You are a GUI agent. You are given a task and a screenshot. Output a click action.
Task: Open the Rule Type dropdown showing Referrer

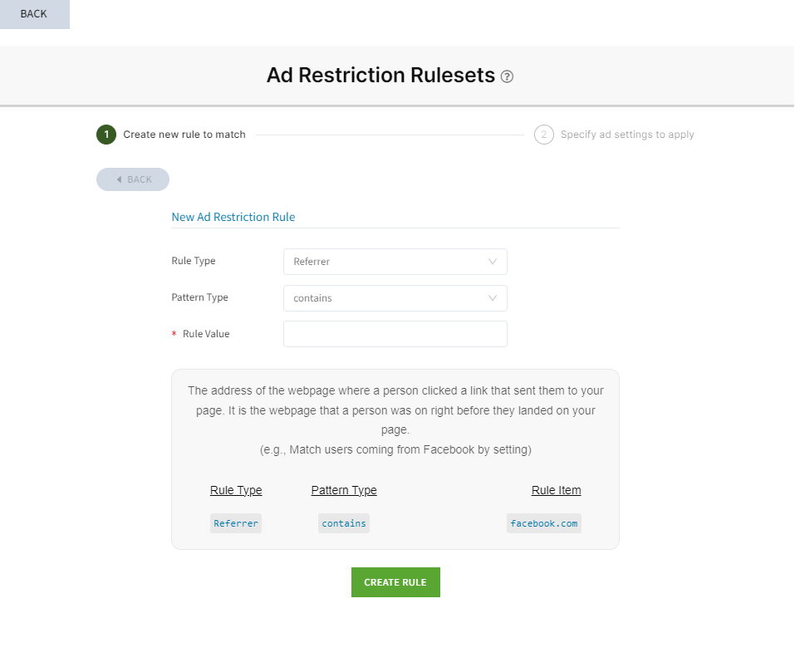[395, 262]
